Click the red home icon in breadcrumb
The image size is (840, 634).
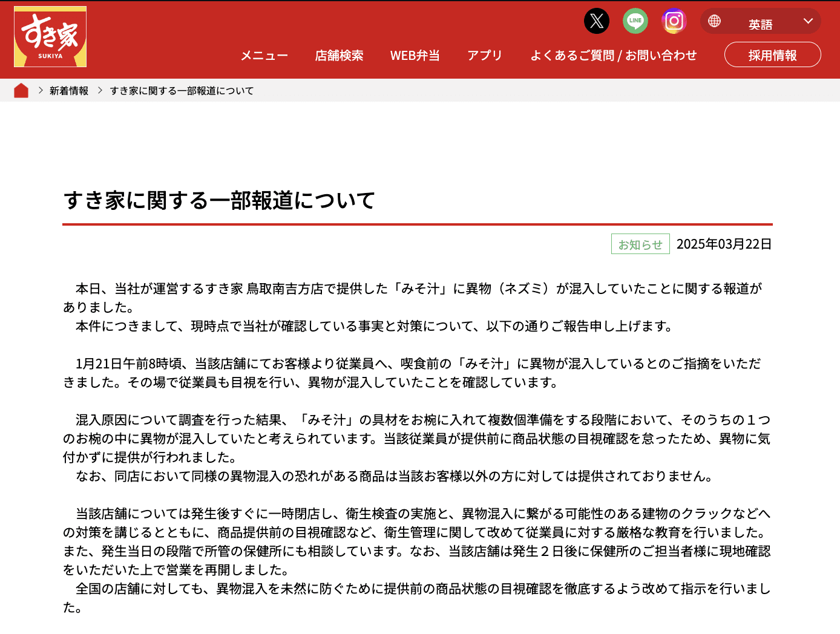coord(21,91)
